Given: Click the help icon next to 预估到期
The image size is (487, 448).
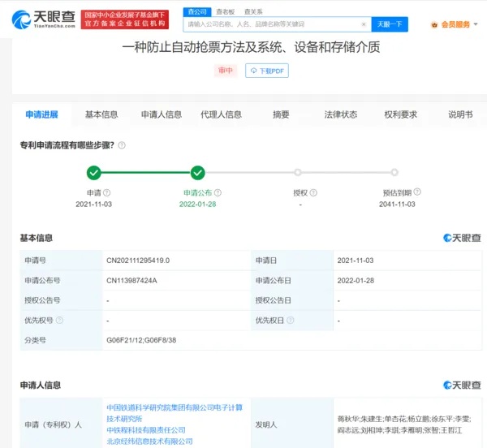Looking at the screenshot, I should tap(416, 193).
